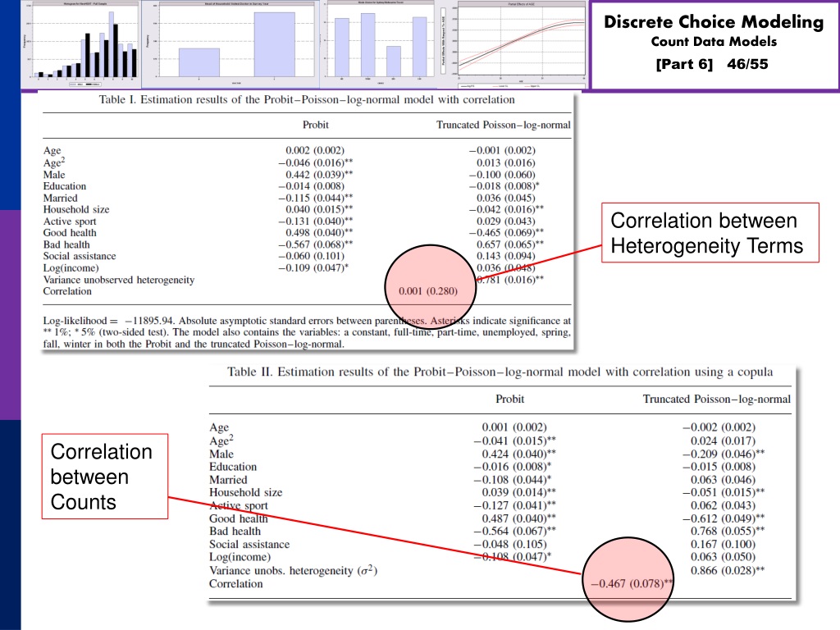Screen dimensions: 840x630
Task: Click 'Variance unobs. heterogeneity (σ²)' in Table II
Action: [x=294, y=571]
